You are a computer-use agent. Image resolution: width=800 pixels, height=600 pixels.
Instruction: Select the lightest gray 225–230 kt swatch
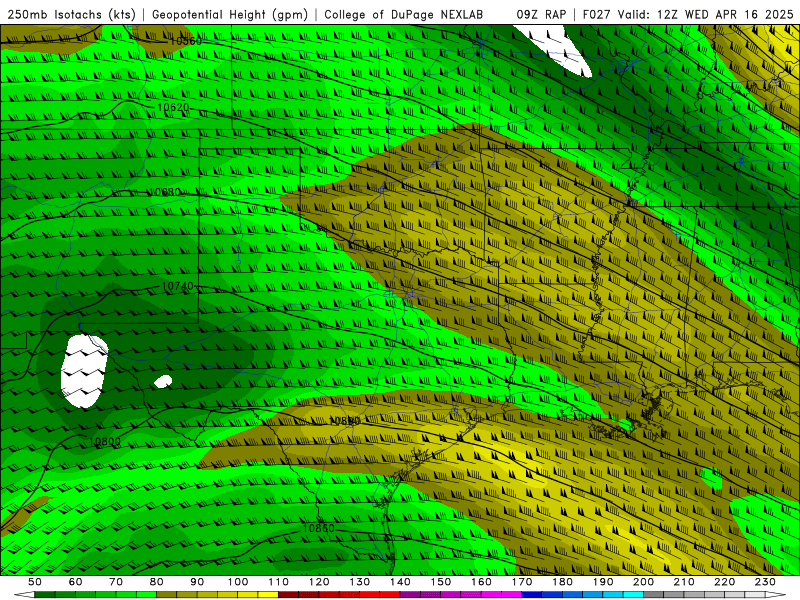click(755, 595)
